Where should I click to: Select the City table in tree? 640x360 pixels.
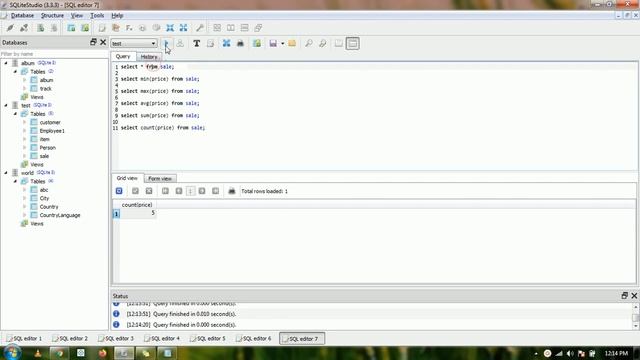point(44,198)
